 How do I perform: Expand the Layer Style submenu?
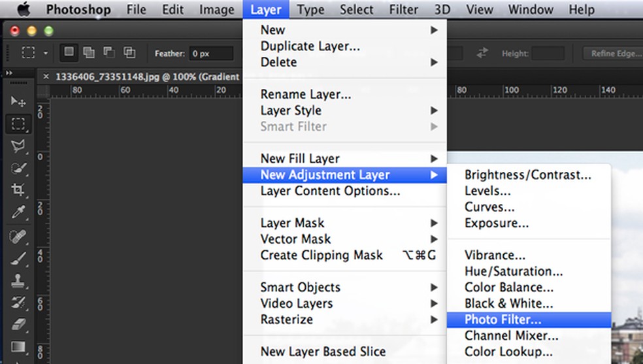[344, 110]
